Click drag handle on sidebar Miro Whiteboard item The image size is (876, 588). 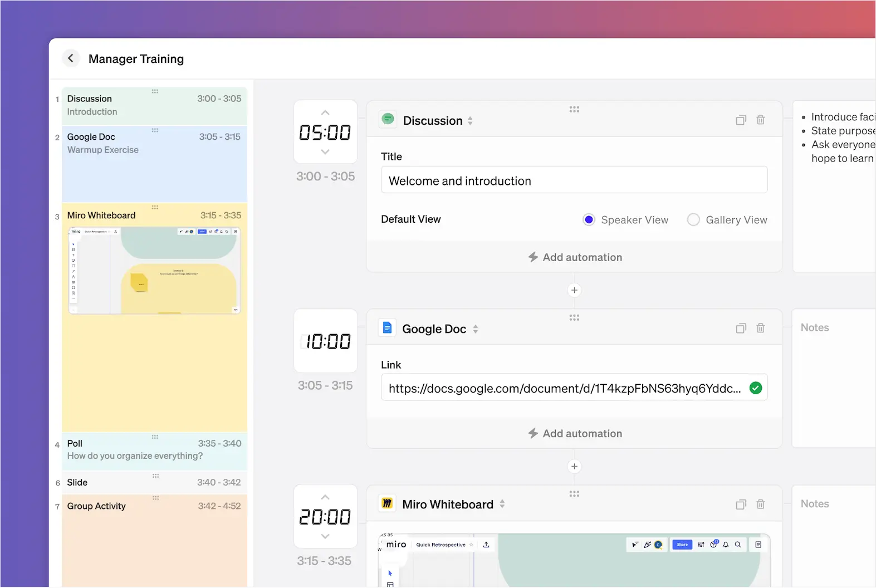155,207
